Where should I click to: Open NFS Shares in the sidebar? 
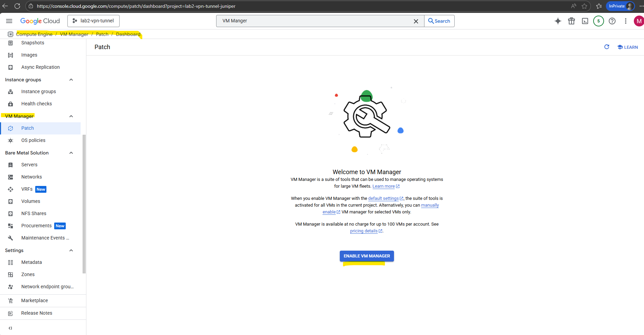pos(41,213)
